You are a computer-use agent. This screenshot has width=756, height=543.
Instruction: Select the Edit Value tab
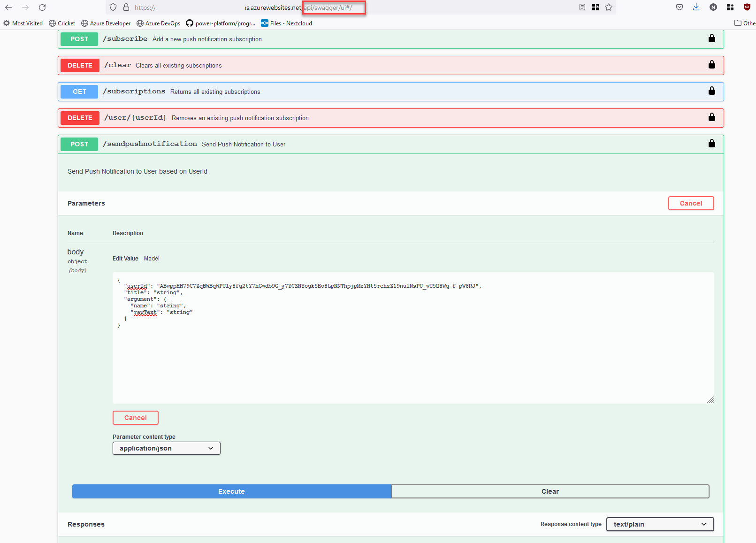click(125, 259)
